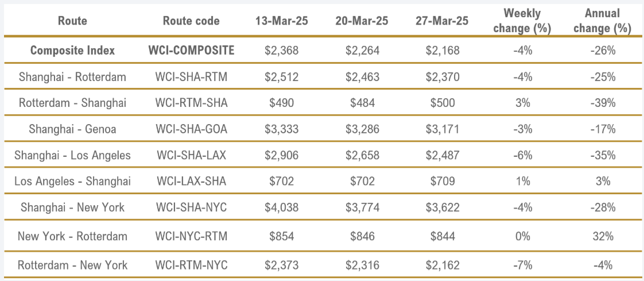The width and height of the screenshot is (644, 281).
Task: Select the $3,622 Shanghai - New York value
Action: tap(442, 207)
